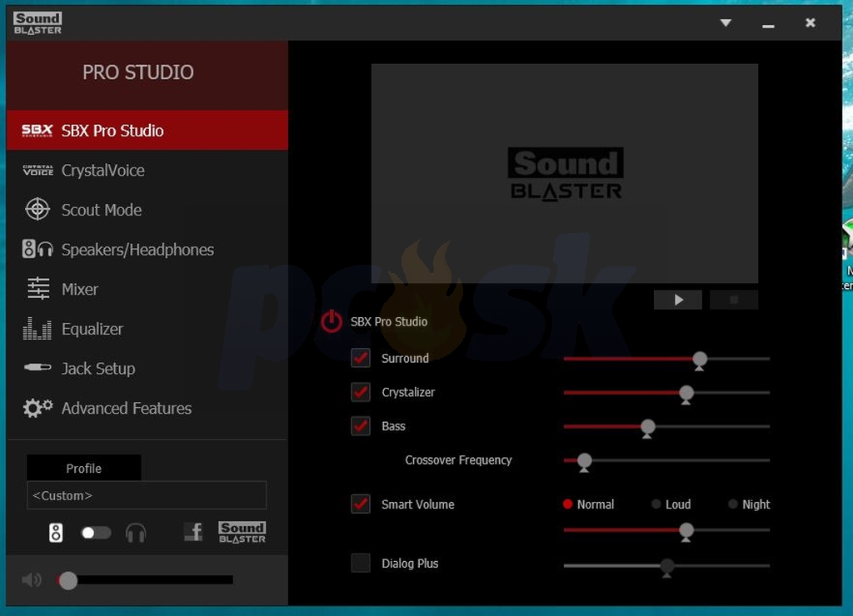Open the Advanced Features section
Screen dimensions: 853x616
pos(147,409)
